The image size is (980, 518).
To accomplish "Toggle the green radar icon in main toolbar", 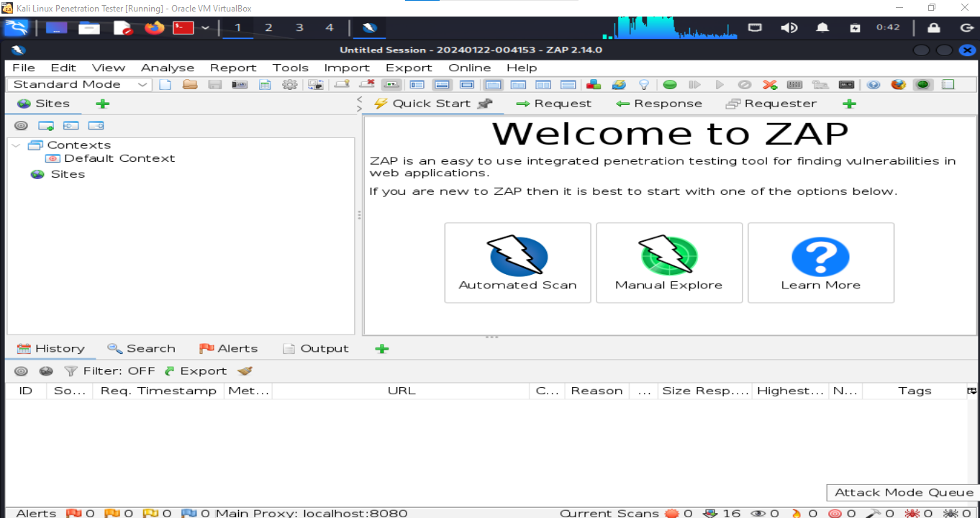I will (x=923, y=85).
